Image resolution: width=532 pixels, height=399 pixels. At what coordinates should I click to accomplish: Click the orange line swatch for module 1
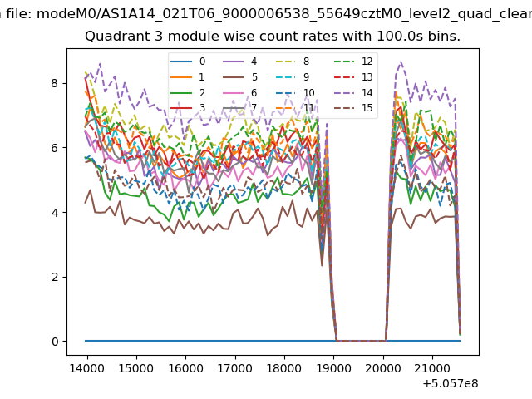pos(180,77)
